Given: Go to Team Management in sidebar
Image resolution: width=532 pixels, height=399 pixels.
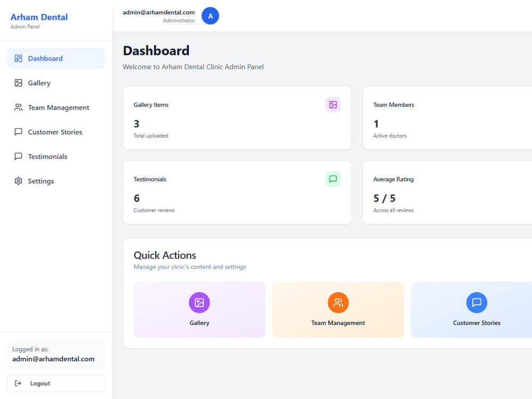Looking at the screenshot, I should (x=56, y=107).
